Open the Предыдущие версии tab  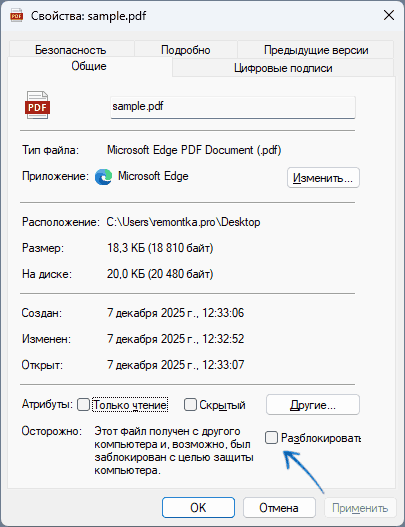click(316, 50)
